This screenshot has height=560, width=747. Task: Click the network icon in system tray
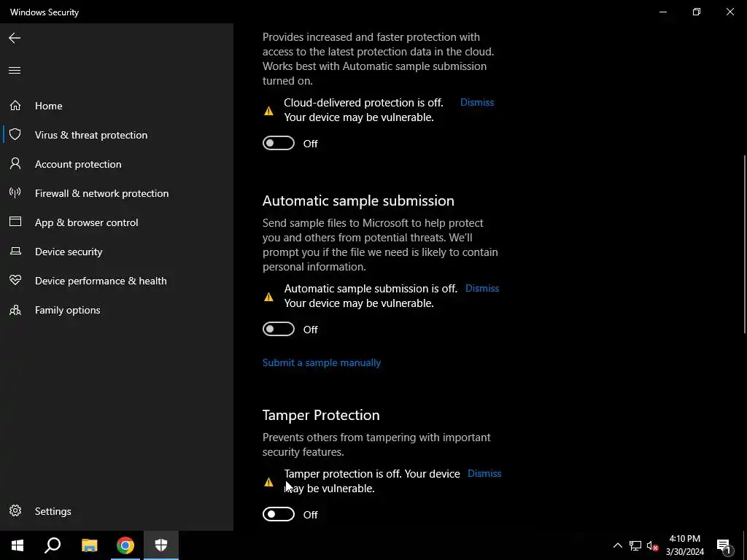click(x=635, y=545)
